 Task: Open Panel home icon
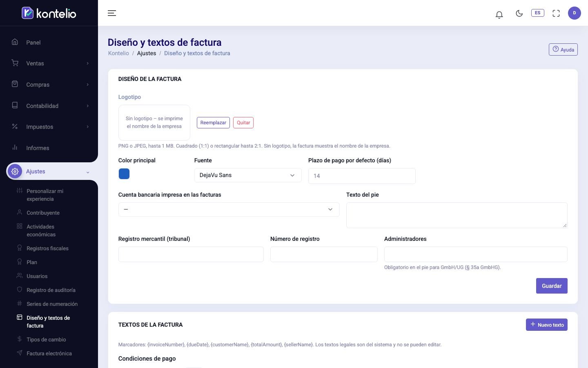point(15,42)
